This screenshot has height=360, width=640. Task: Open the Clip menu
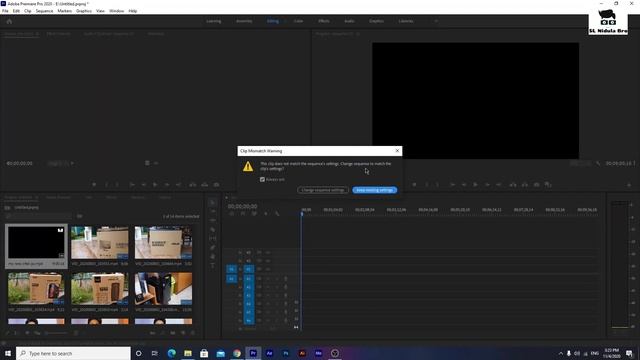coord(28,11)
